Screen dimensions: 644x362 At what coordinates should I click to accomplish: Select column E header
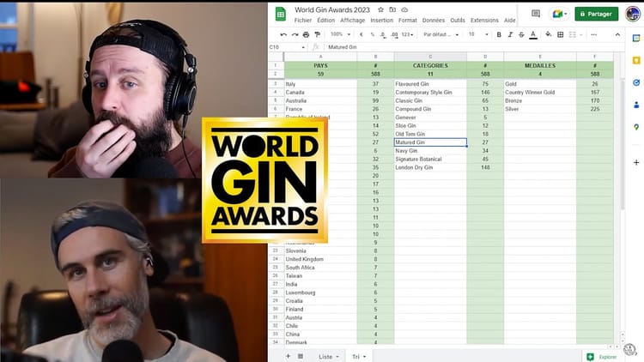coord(540,57)
